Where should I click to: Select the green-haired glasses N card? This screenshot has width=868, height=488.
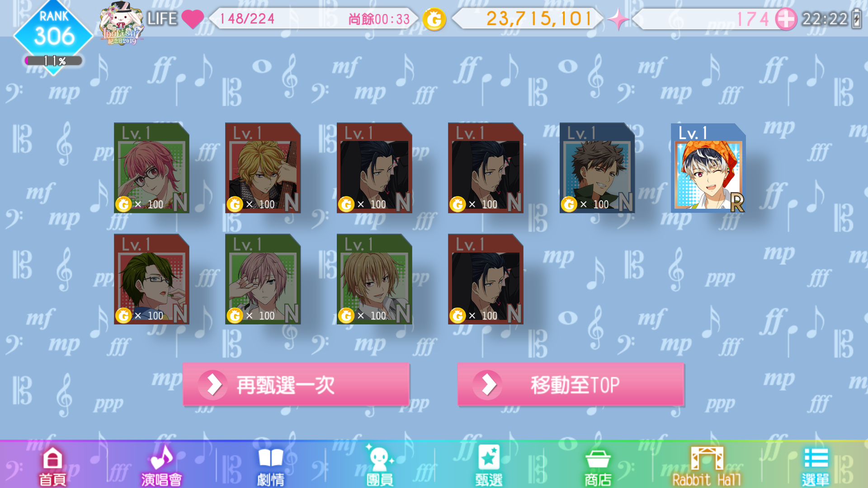coord(151,279)
